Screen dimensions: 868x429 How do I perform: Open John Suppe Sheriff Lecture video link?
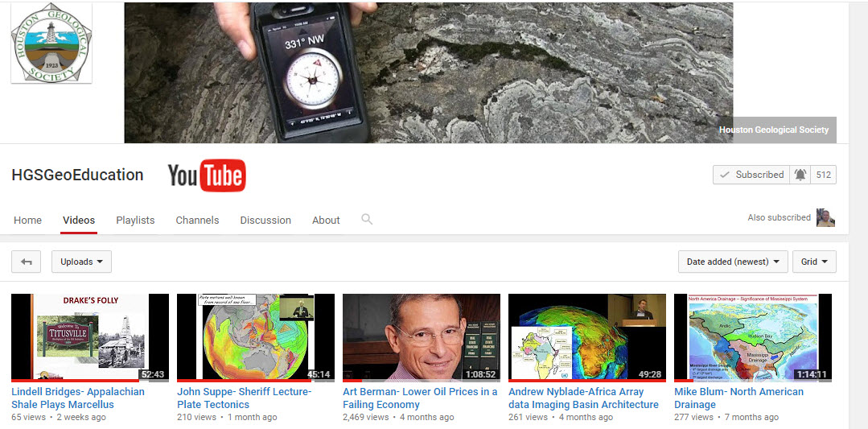pyautogui.click(x=244, y=398)
